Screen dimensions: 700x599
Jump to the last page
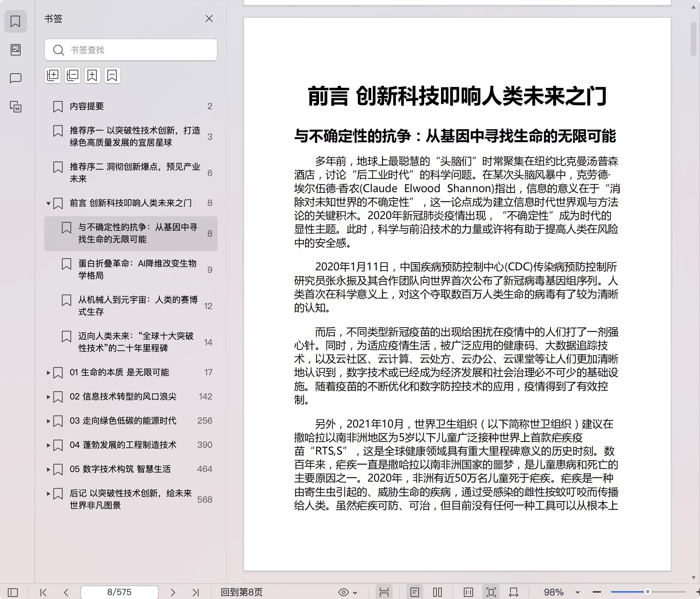[x=196, y=592]
